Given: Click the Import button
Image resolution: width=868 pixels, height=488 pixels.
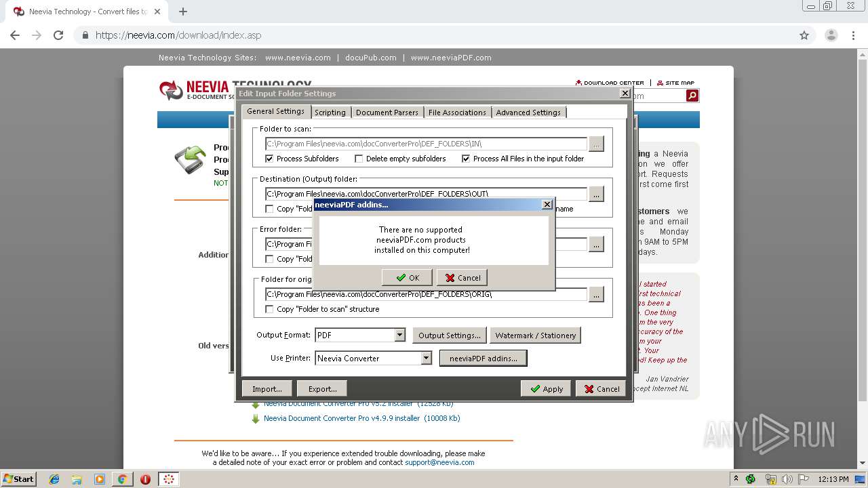Looking at the screenshot, I should (267, 388).
